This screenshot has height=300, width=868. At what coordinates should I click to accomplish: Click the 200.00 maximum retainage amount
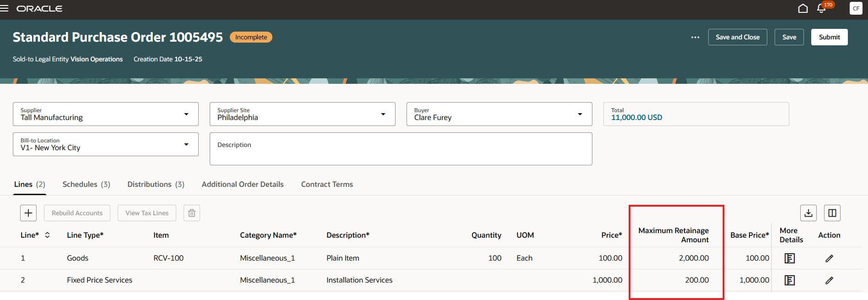point(697,280)
